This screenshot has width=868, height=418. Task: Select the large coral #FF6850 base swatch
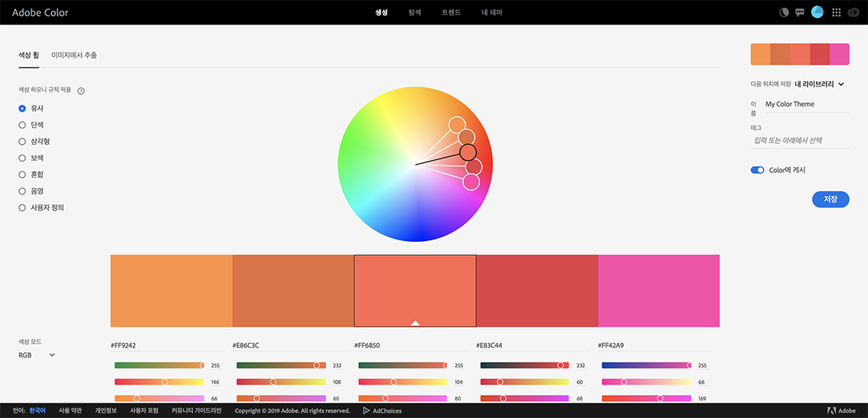click(x=415, y=291)
